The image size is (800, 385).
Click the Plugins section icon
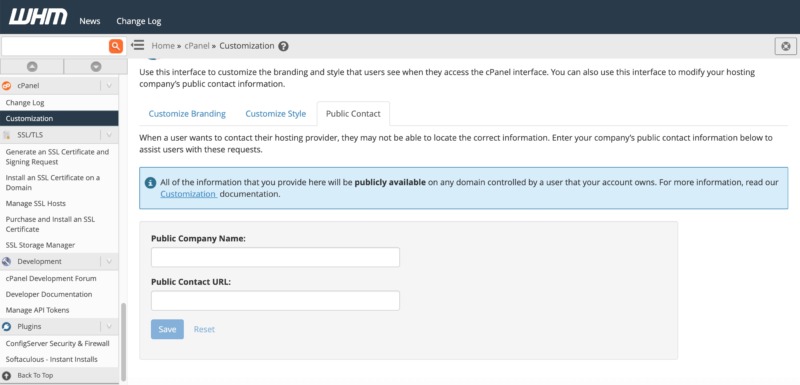7,326
